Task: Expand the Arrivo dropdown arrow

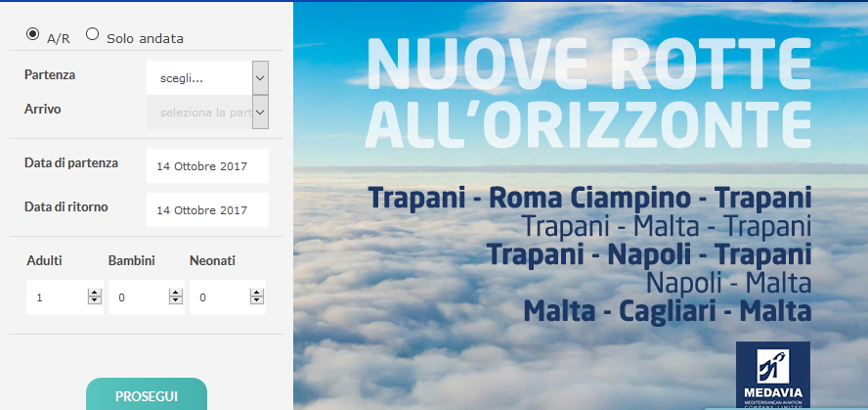Action: point(259,112)
